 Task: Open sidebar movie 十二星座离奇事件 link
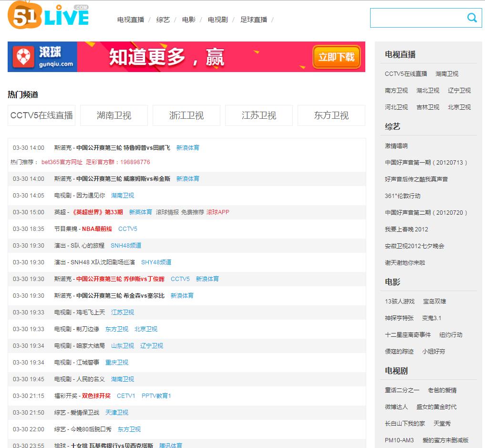click(408, 335)
